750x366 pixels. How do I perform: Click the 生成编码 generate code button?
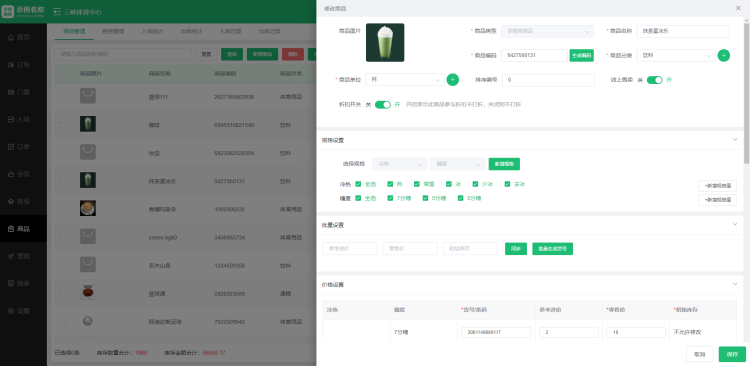click(582, 55)
